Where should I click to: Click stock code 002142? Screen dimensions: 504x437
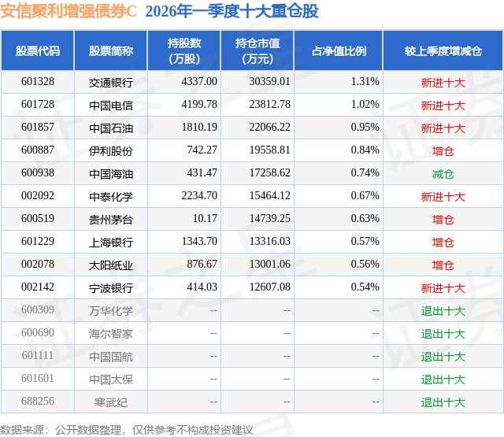point(38,287)
